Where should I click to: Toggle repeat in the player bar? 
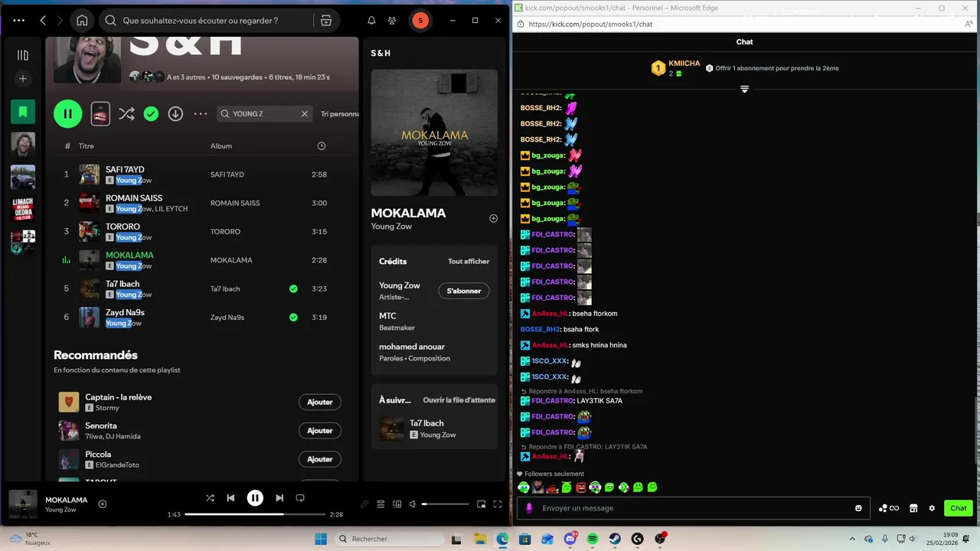300,498
